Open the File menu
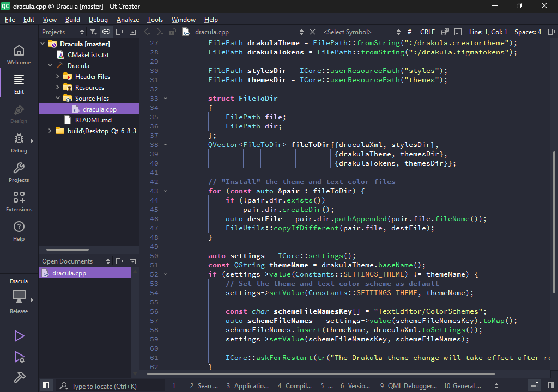The image size is (558, 392). coord(10,20)
